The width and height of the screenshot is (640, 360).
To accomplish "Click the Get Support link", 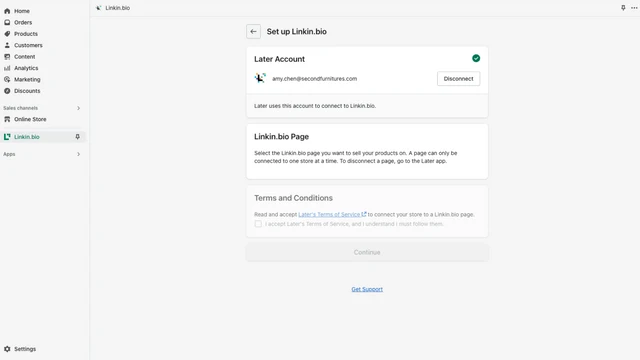I will click(367, 289).
